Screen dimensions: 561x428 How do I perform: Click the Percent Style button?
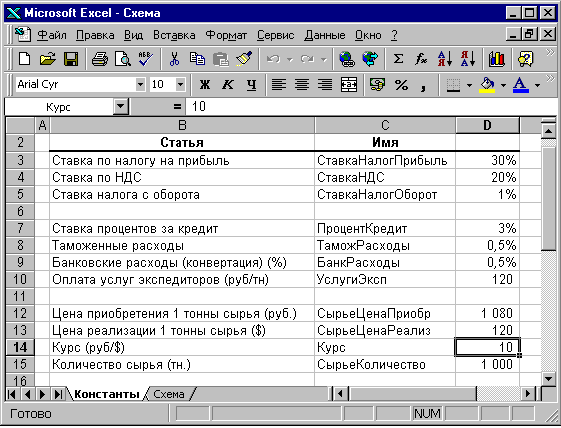pyautogui.click(x=401, y=85)
